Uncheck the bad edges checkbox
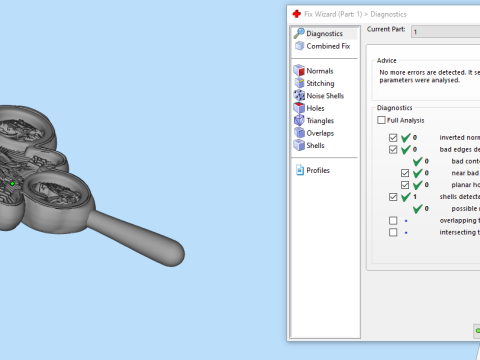 click(393, 149)
